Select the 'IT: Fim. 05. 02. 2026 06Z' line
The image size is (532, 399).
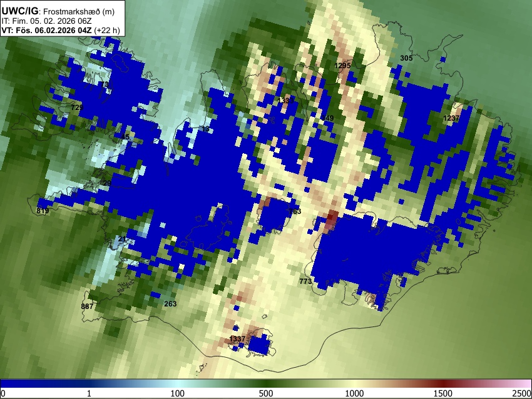click(46, 21)
